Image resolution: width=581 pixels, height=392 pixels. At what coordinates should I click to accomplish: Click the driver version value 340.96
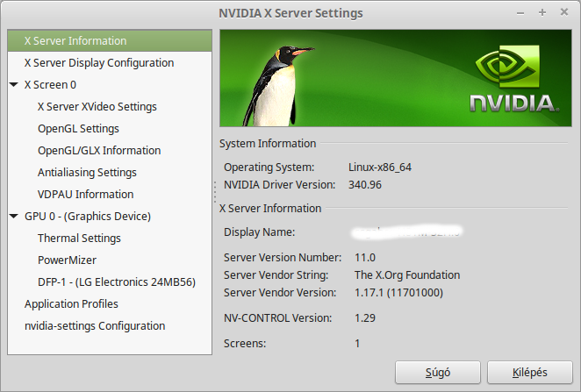pos(364,185)
